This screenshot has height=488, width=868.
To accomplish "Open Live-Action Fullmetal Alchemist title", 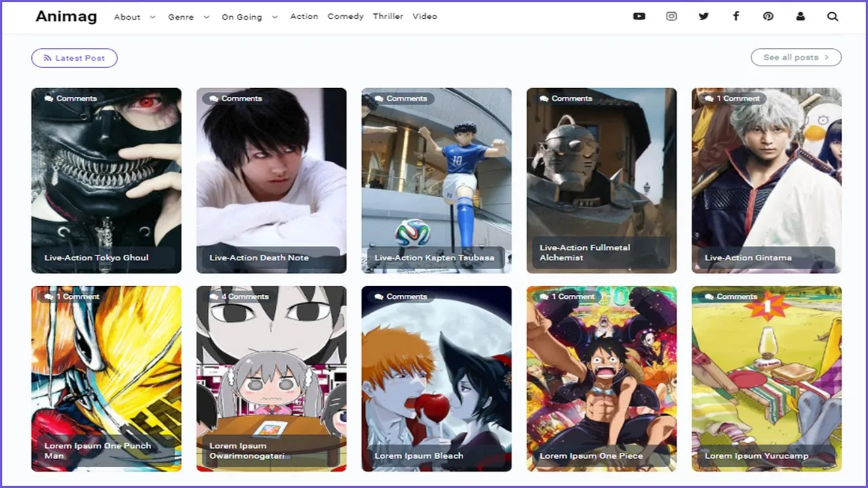I will pyautogui.click(x=585, y=253).
